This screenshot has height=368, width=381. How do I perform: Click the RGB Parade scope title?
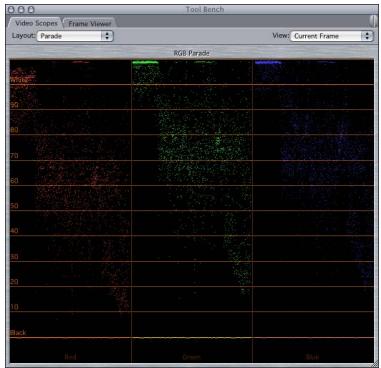(191, 53)
